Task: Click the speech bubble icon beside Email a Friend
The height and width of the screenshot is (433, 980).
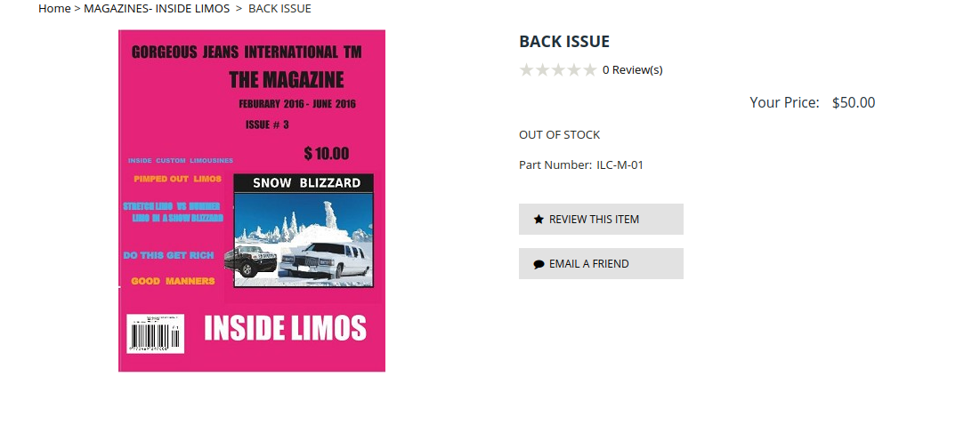Action: pos(539,265)
